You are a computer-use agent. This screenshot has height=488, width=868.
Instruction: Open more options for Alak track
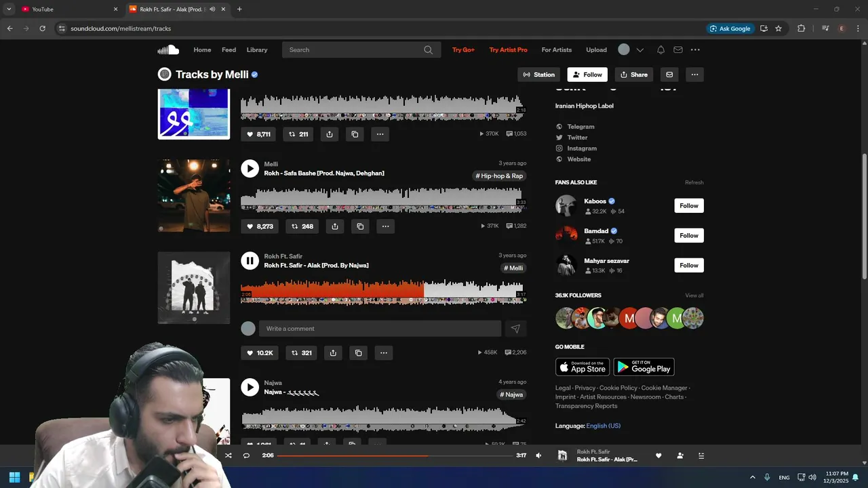click(383, 352)
